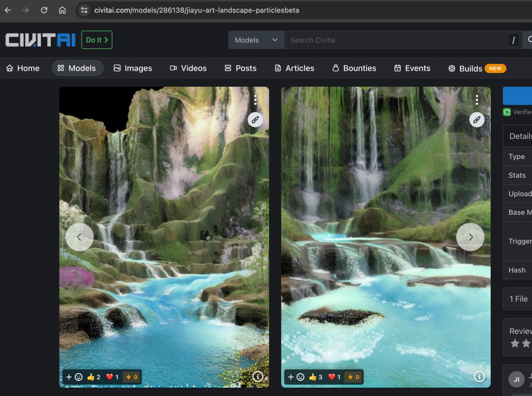Go back using the browser back arrow
The height and width of the screenshot is (396, 532).
point(8,10)
